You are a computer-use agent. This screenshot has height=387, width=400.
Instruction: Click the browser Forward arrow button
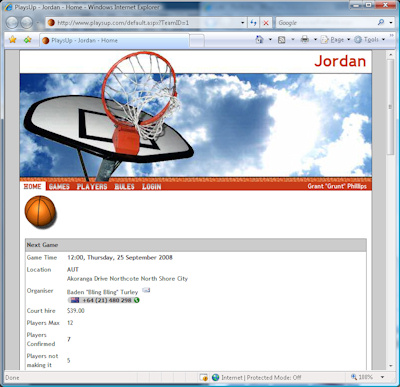(x=27, y=23)
